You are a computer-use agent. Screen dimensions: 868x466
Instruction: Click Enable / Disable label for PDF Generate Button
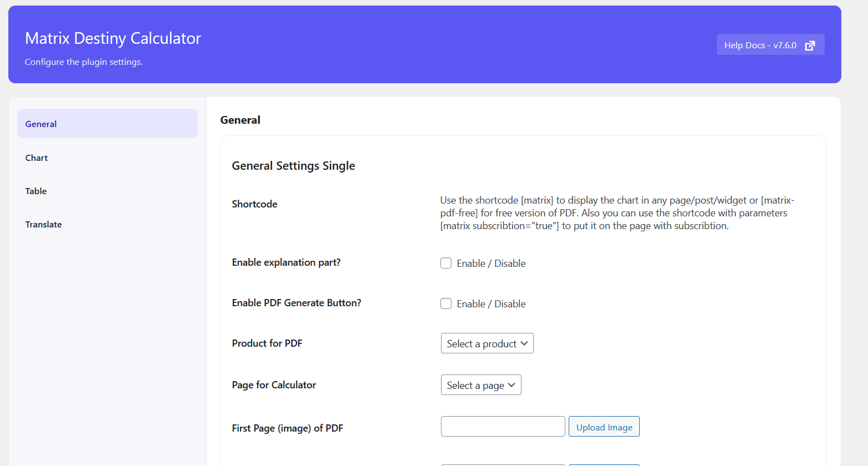pos(491,304)
